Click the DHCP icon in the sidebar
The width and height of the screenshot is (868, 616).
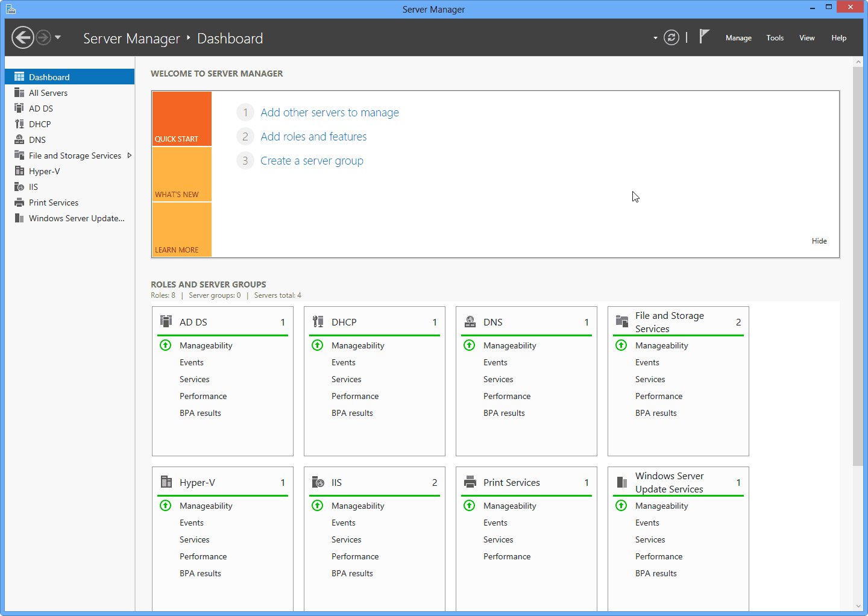pos(19,124)
